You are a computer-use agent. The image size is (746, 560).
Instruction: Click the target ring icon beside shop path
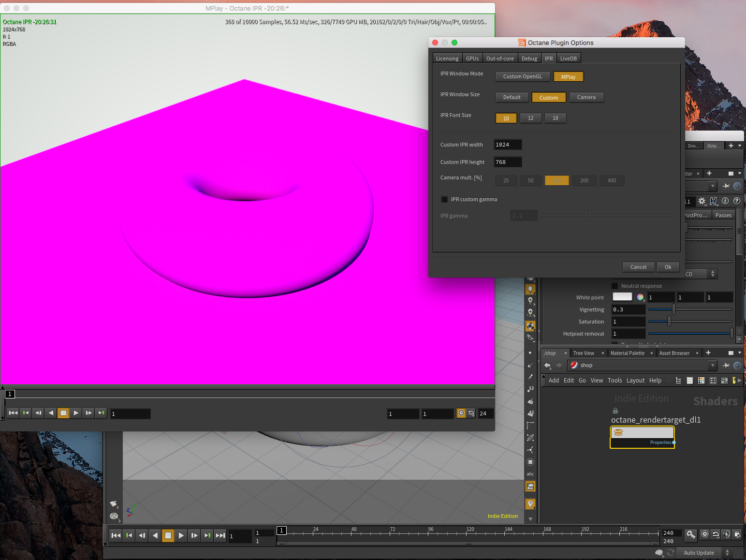pyautogui.click(x=737, y=365)
